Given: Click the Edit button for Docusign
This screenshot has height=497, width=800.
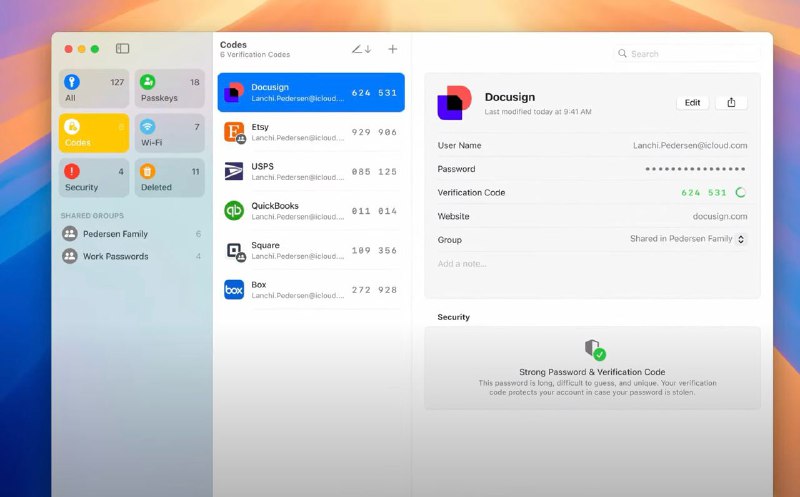Looking at the screenshot, I should (692, 103).
